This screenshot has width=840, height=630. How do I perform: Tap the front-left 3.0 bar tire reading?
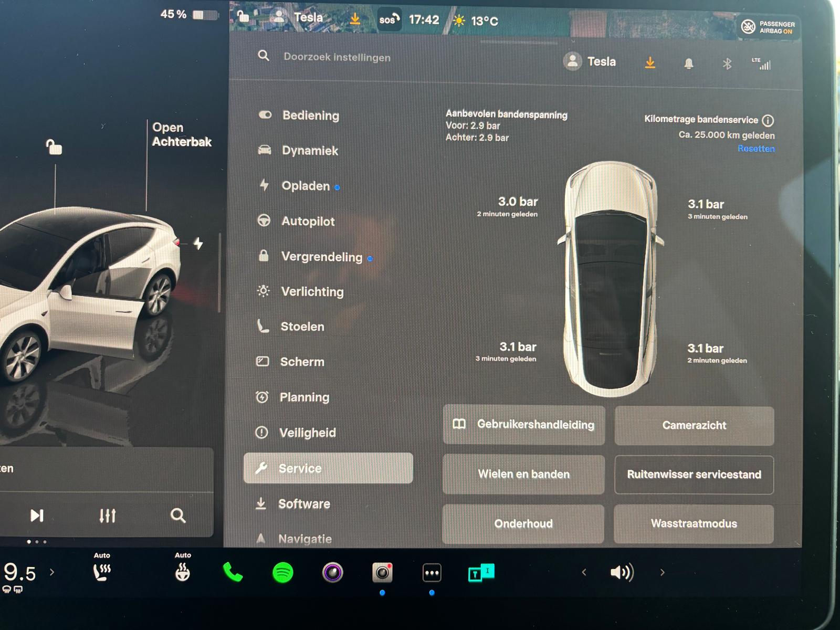tap(508, 206)
